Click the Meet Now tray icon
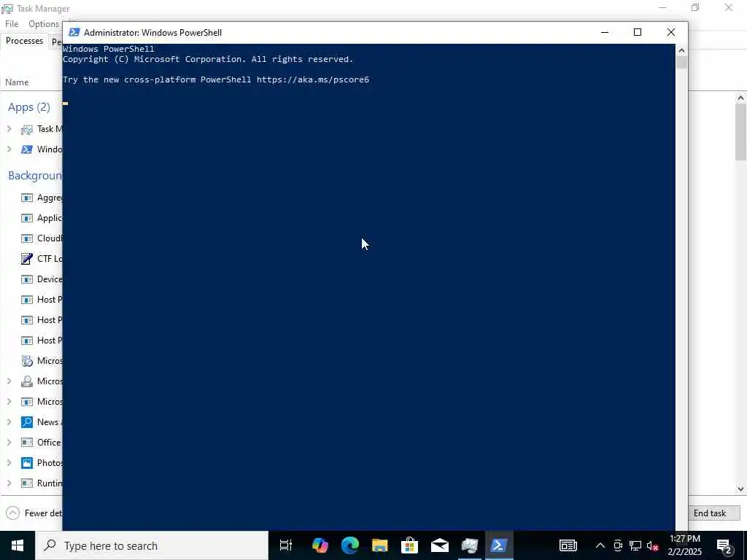Viewport: 747px width, 560px height. (x=618, y=545)
